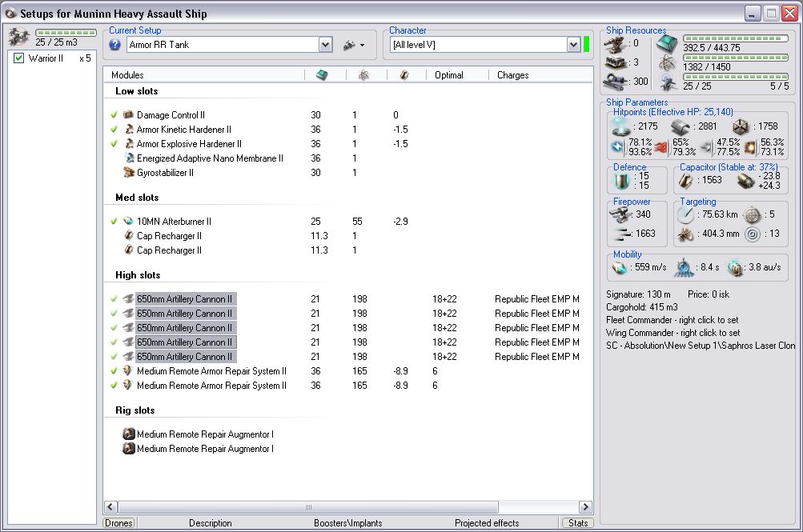Click the Low slots section heading

click(136, 91)
